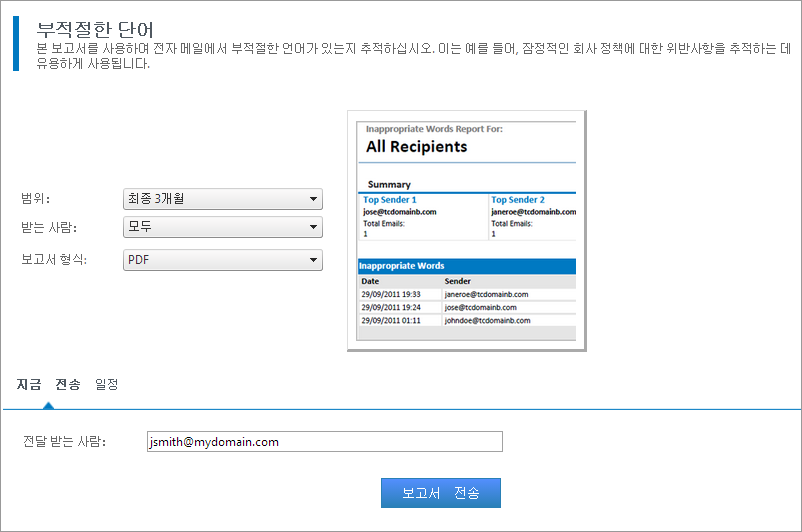Click Top Sender 1 in the report preview
The height and width of the screenshot is (532, 802).
(x=390, y=200)
